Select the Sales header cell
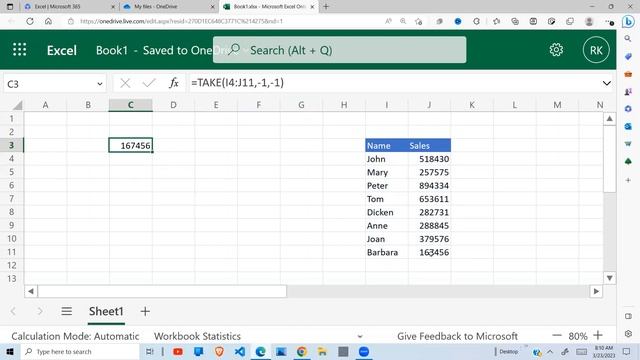 point(429,145)
